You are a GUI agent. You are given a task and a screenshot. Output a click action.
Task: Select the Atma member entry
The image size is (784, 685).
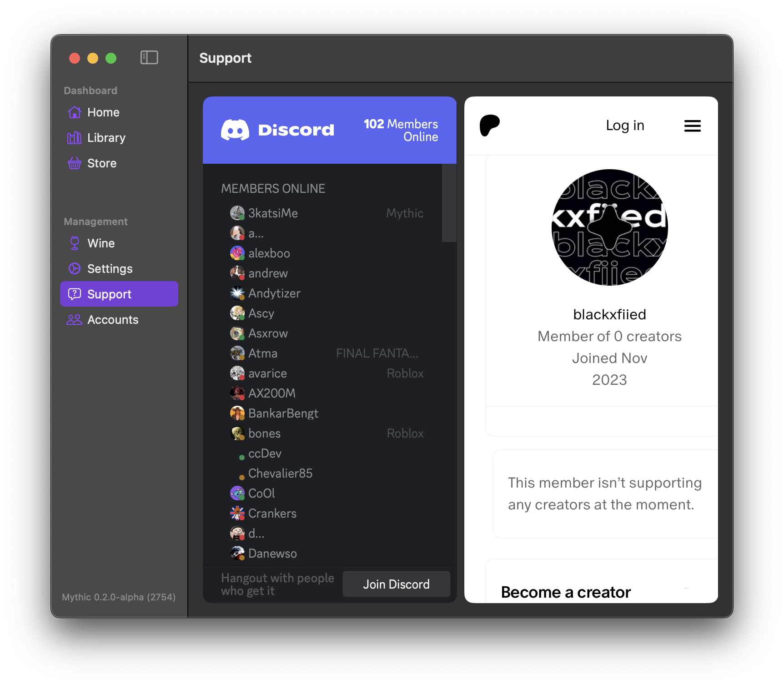tap(327, 353)
